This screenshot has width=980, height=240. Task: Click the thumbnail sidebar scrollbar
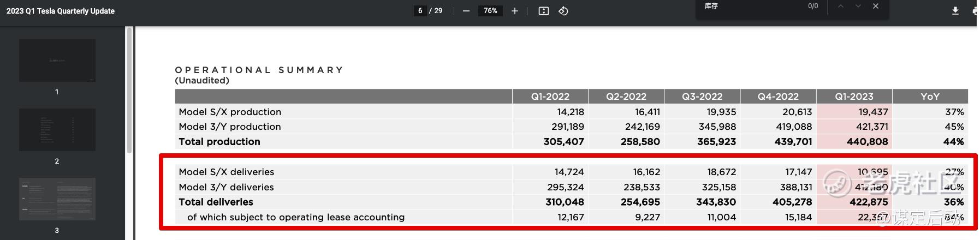129,90
